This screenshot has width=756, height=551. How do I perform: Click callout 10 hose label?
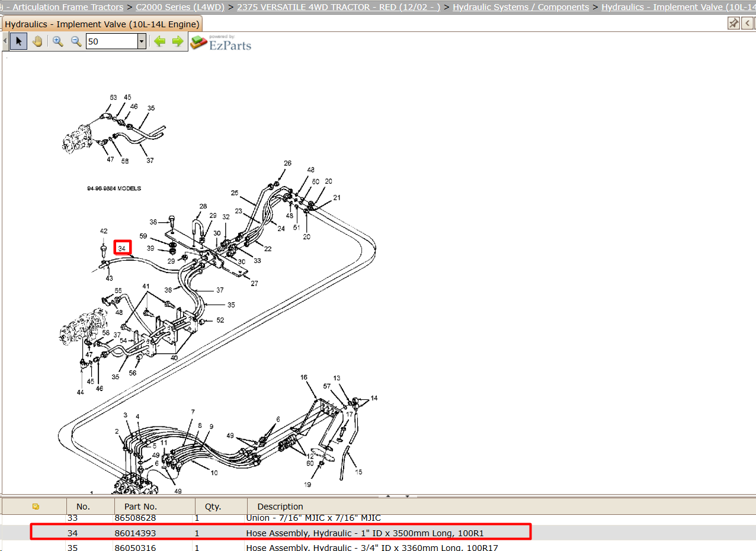[x=214, y=472]
